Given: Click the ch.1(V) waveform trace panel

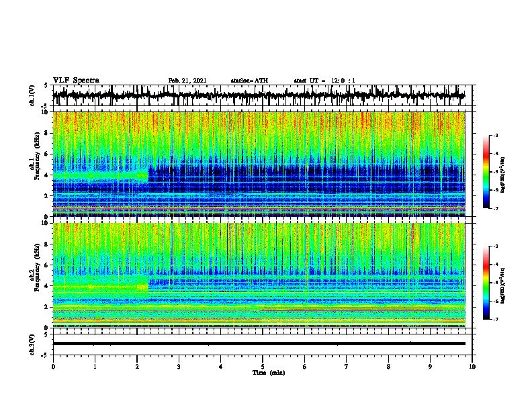Looking at the screenshot, I should pos(263,95).
